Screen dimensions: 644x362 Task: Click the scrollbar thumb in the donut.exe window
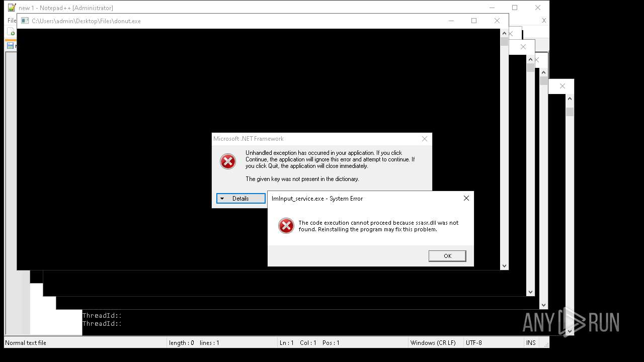pos(504,42)
